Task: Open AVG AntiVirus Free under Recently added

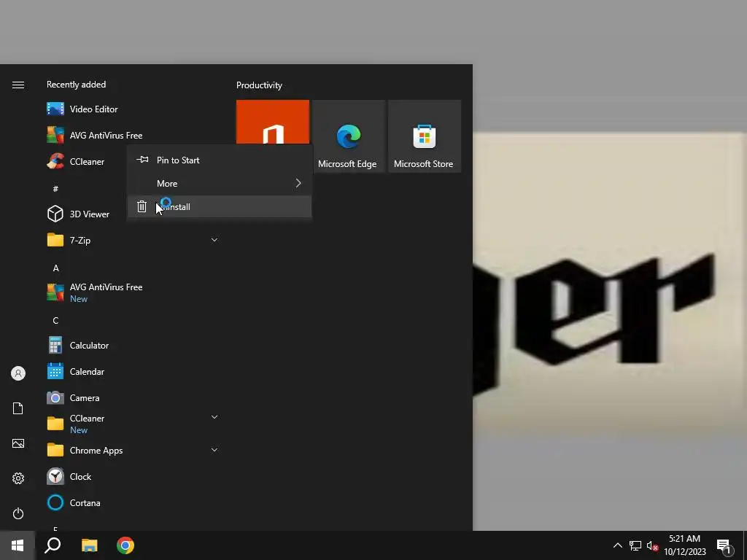Action: 133,135
